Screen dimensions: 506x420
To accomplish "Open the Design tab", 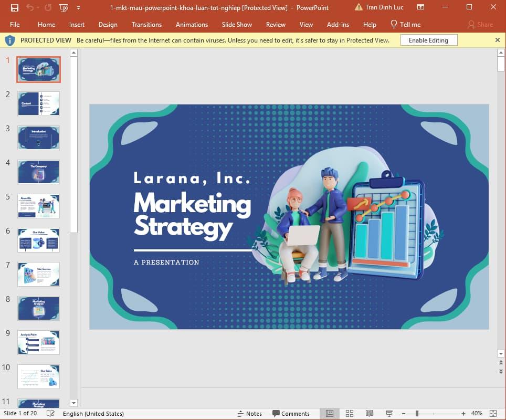I will coord(108,24).
